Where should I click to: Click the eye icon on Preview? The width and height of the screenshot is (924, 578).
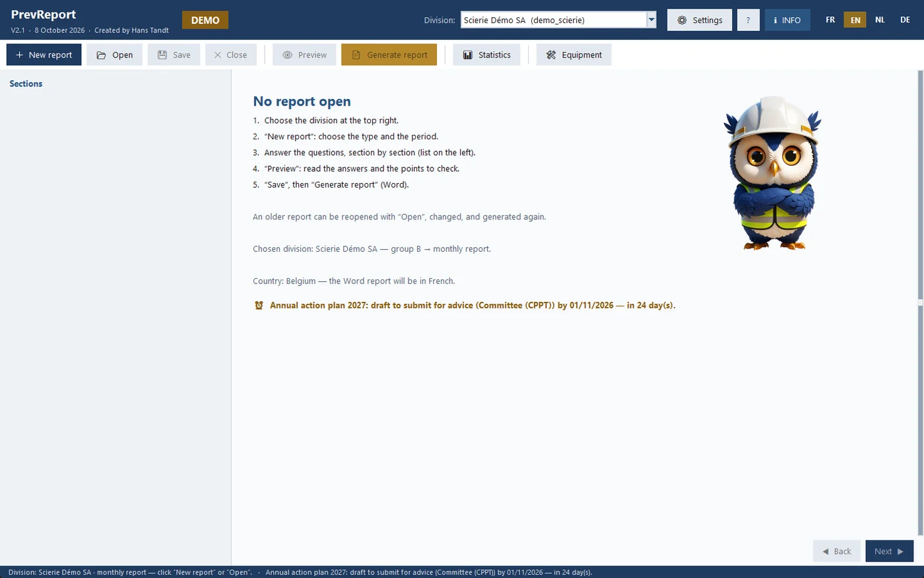(x=287, y=55)
